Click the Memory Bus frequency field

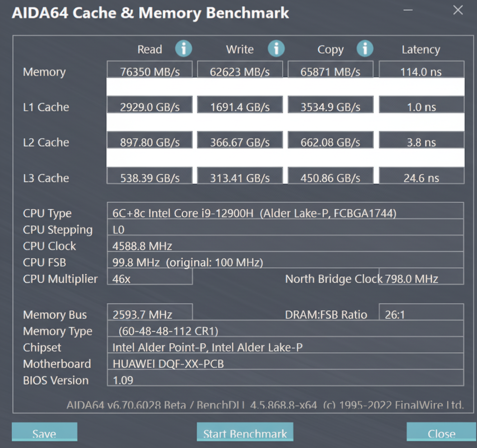pyautogui.click(x=150, y=314)
